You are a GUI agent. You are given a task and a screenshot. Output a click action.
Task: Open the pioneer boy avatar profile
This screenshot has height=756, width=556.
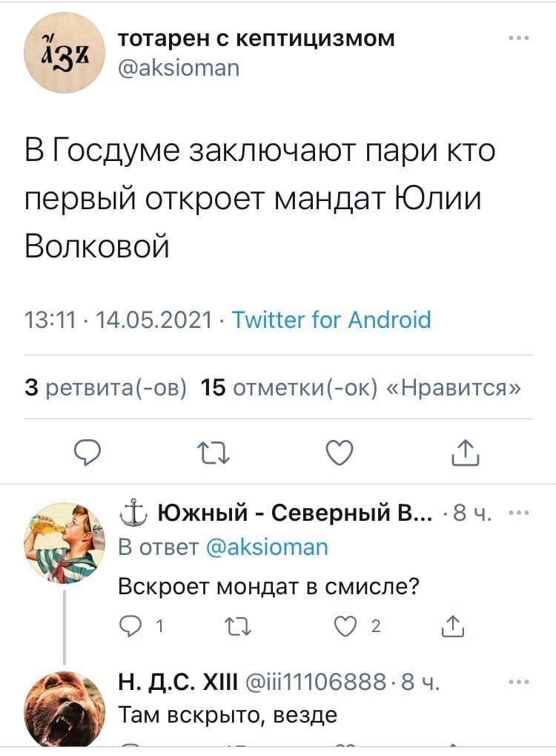pyautogui.click(x=64, y=543)
